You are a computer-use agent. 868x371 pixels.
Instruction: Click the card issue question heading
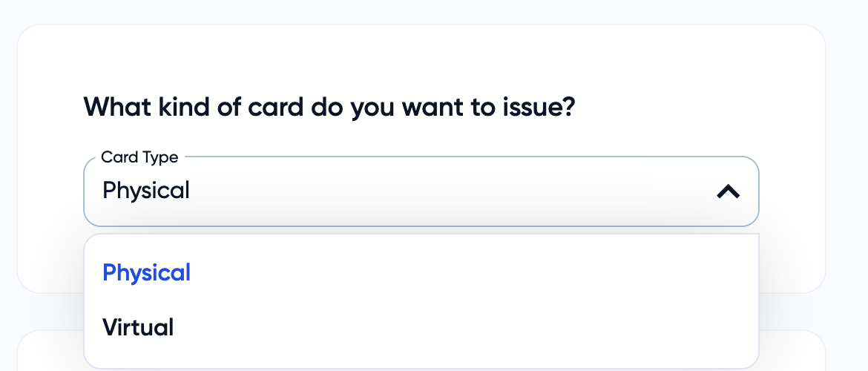(329, 107)
